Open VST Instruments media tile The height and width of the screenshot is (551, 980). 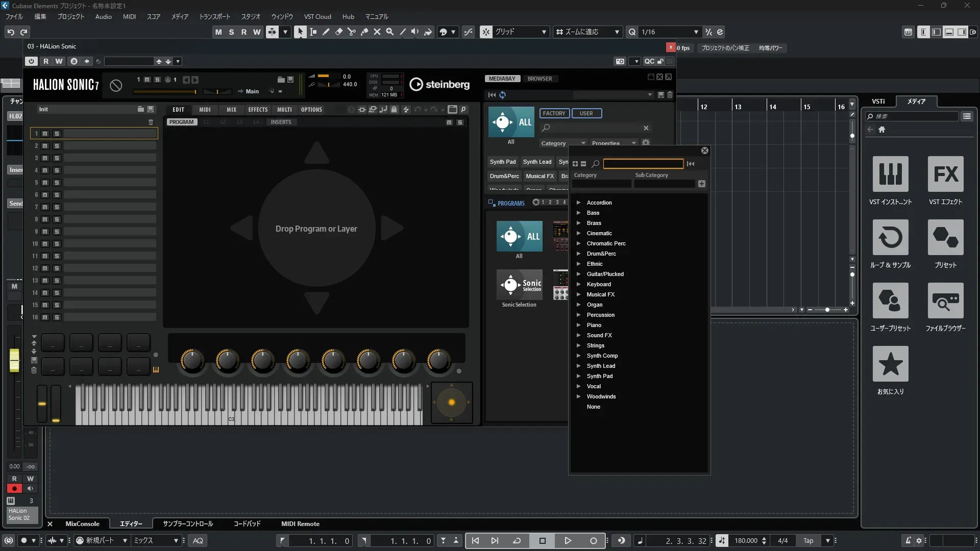(x=890, y=174)
